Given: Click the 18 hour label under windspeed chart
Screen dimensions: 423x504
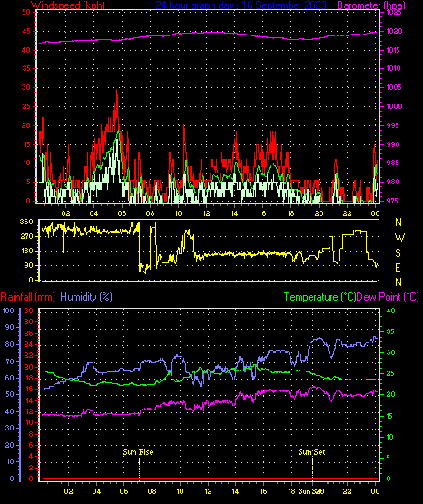Looking at the screenshot, I should 290,213.
